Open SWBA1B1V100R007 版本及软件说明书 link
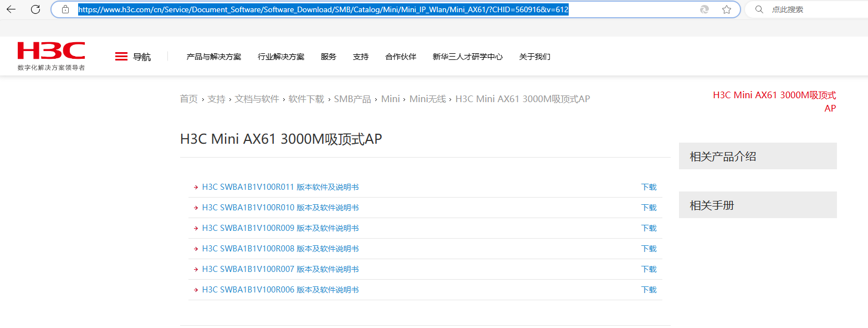 [280, 270]
